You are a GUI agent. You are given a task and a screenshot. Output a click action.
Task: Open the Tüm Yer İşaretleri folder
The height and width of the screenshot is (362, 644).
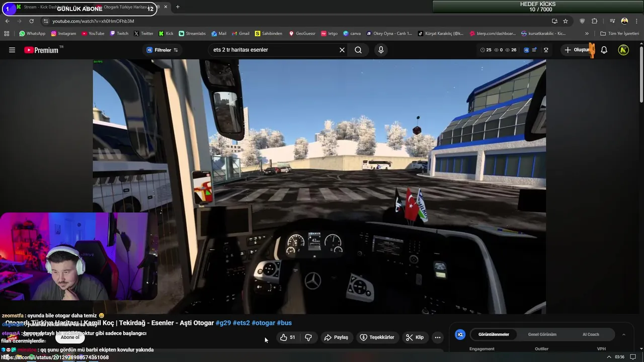(x=619, y=34)
